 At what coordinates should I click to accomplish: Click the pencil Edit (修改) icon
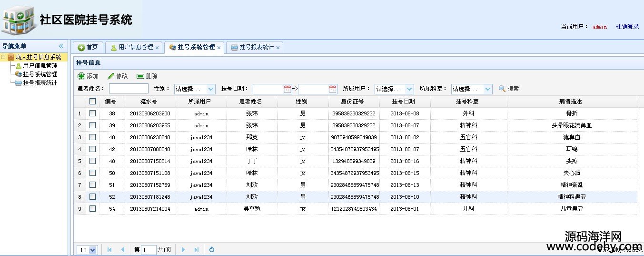111,76
